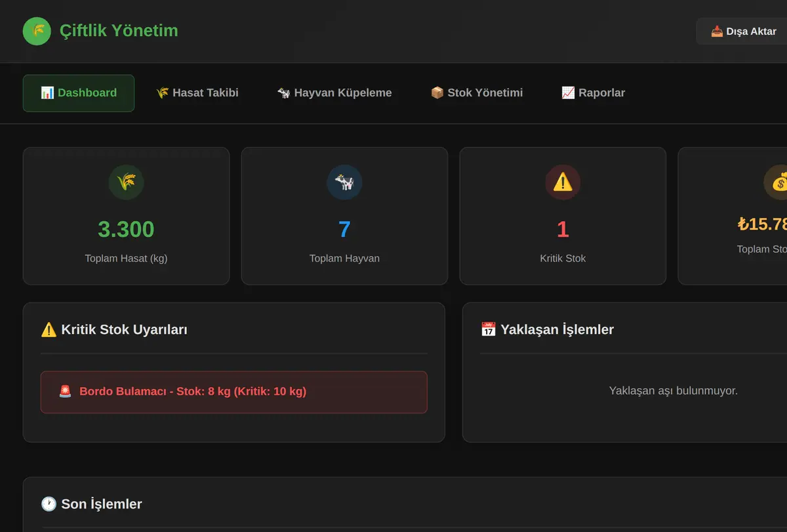Image resolution: width=787 pixels, height=532 pixels.
Task: Switch to the Hasat Takibi tab
Action: pyautogui.click(x=197, y=93)
